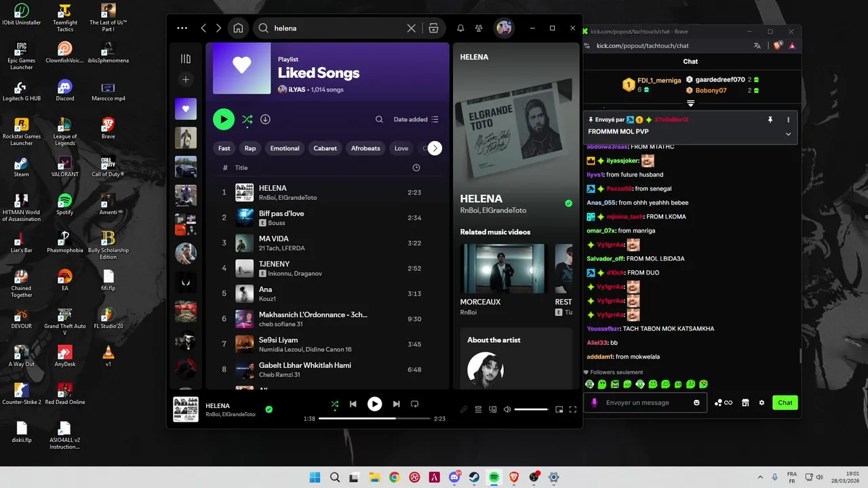Go back in Spotify navigation history
This screenshot has height=488, width=868.
click(203, 28)
